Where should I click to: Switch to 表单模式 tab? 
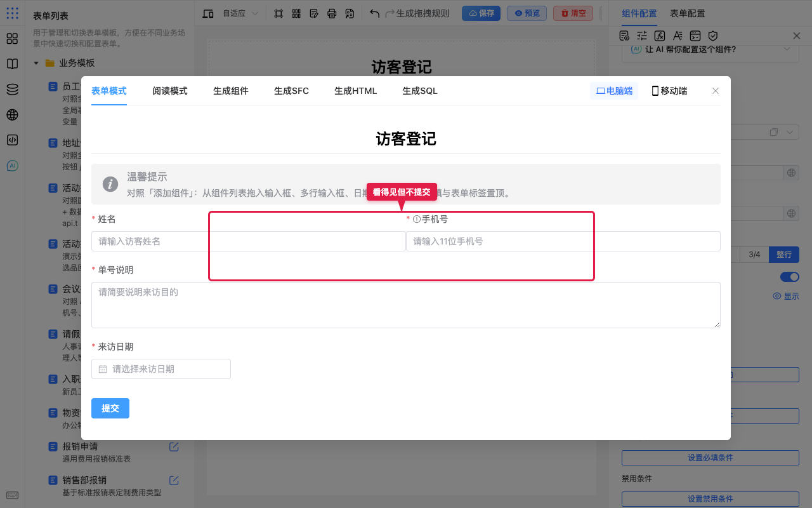coord(109,91)
